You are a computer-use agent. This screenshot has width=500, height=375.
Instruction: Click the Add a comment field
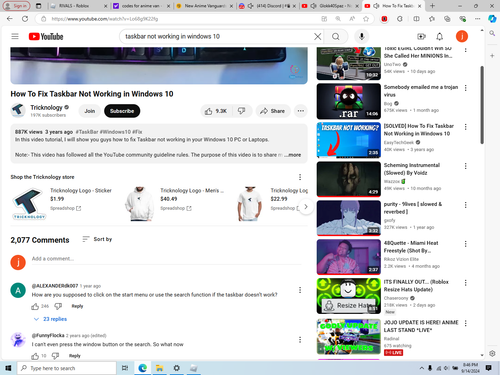167,259
